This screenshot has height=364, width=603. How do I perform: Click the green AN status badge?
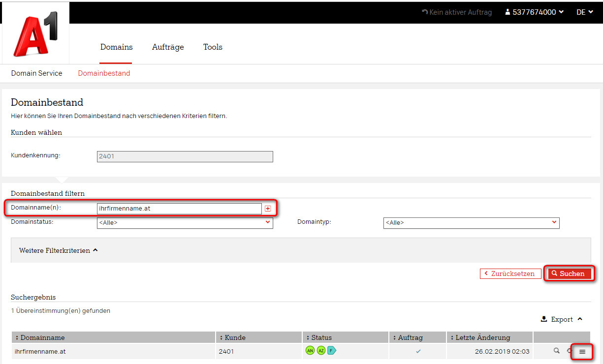(310, 351)
